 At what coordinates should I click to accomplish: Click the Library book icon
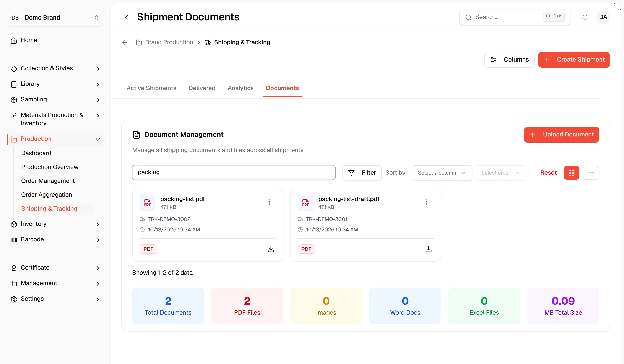(14, 84)
